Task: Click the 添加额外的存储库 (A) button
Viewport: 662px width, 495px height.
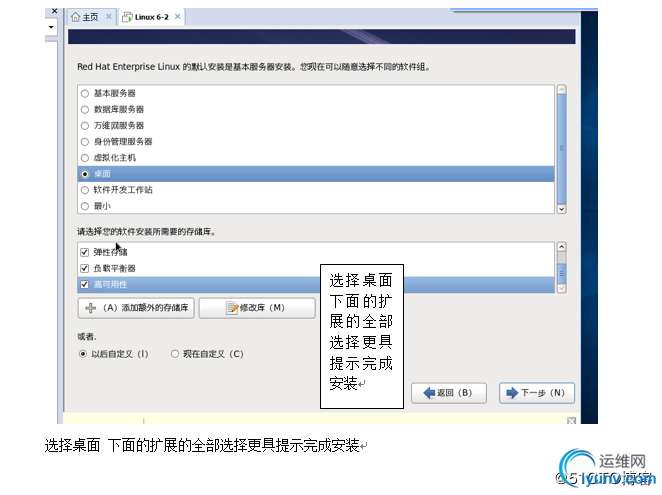Action: click(x=136, y=308)
